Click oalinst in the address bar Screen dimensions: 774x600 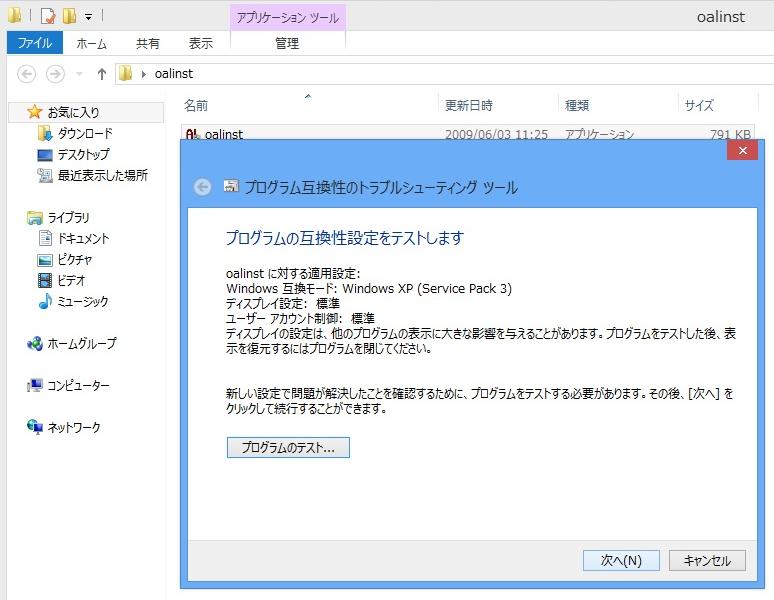[174, 74]
